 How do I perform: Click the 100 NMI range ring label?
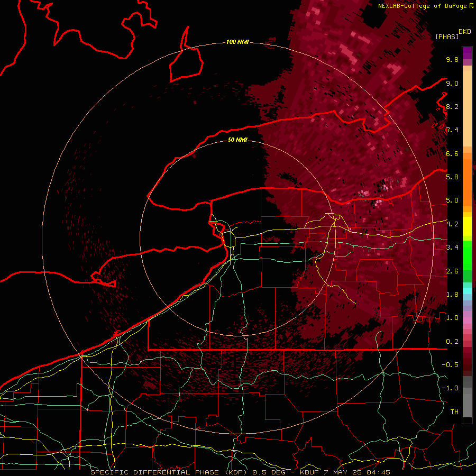point(237,42)
